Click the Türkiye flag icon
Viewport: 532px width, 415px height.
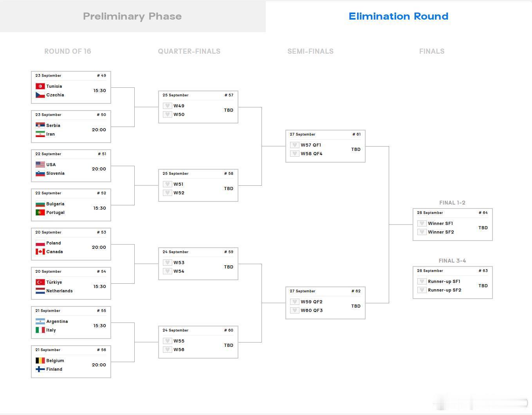point(40,282)
